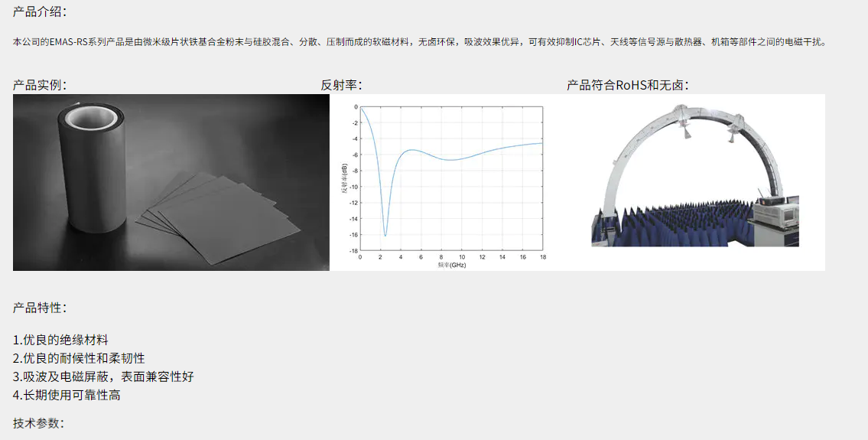Image resolution: width=868 pixels, height=440 pixels.
Task: Click the 反射率 heading
Action: 341,85
